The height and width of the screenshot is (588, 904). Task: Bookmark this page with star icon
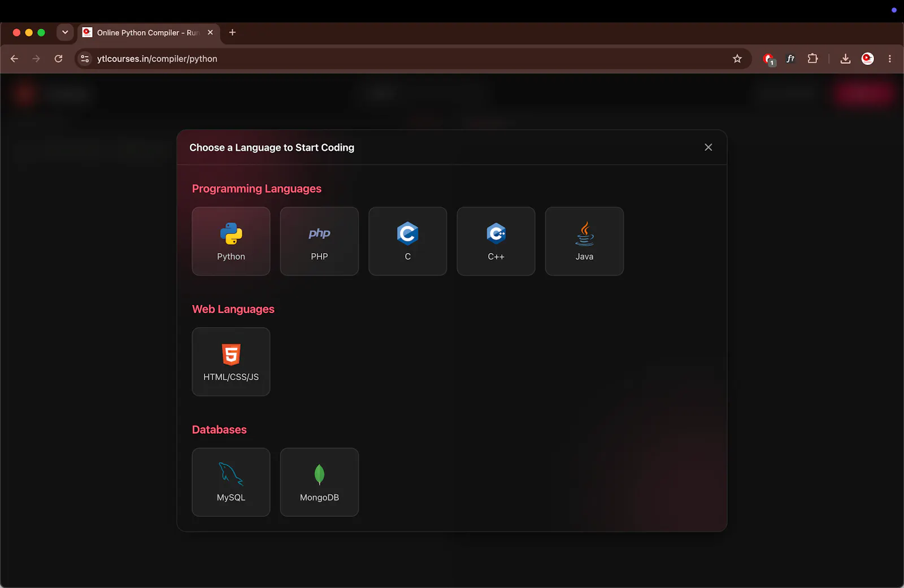[x=737, y=59]
